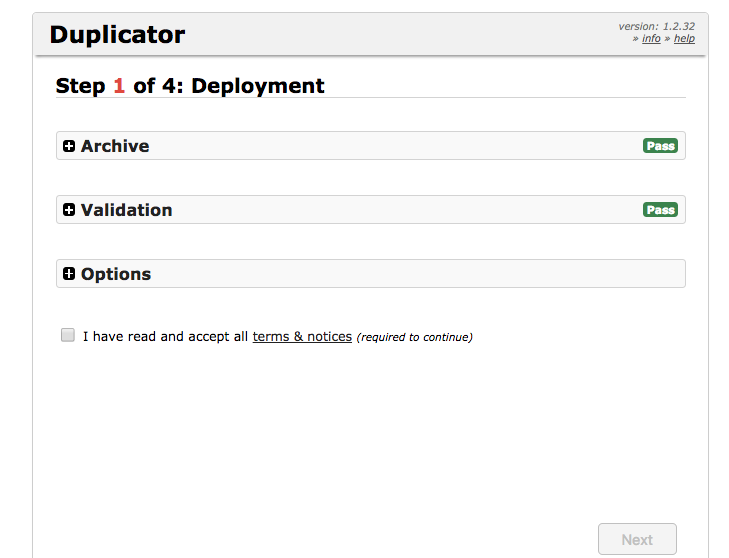Click the red step number 1
This screenshot has height=558, width=729.
[119, 86]
